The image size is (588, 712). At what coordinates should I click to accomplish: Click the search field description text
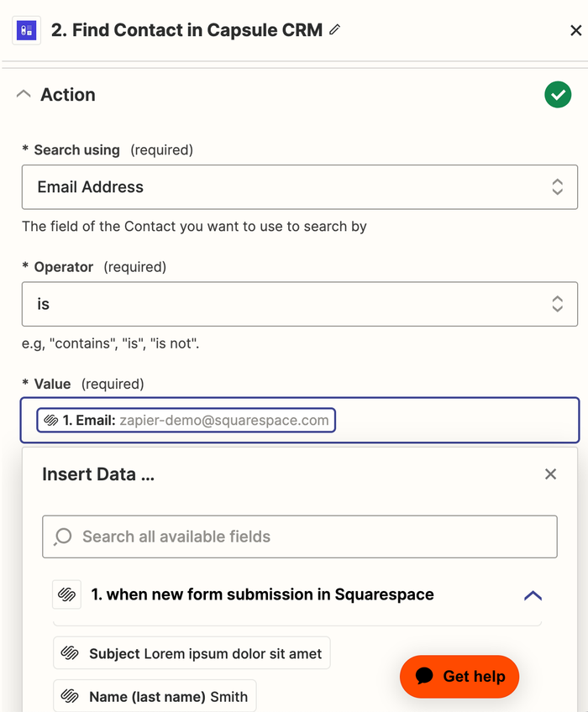[x=194, y=226]
